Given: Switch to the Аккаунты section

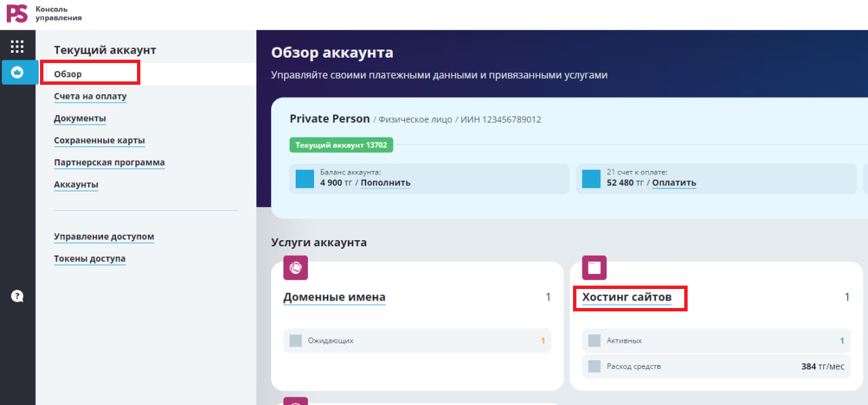Looking at the screenshot, I should click(76, 185).
